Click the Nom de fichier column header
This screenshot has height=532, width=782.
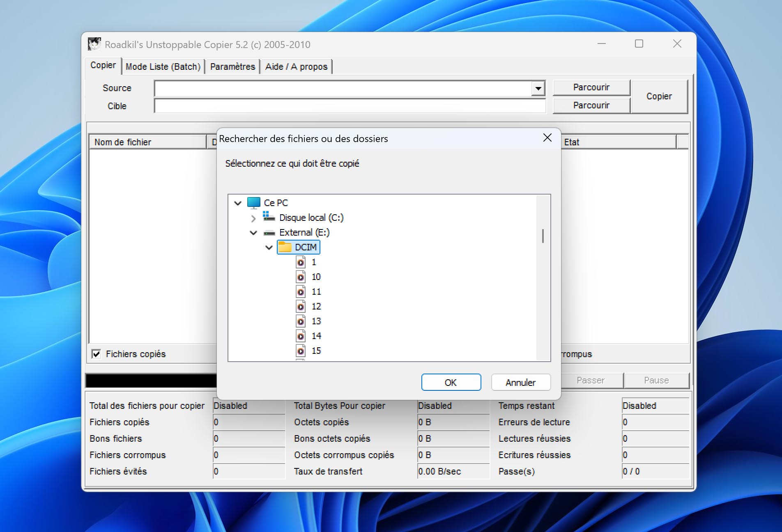click(x=148, y=142)
